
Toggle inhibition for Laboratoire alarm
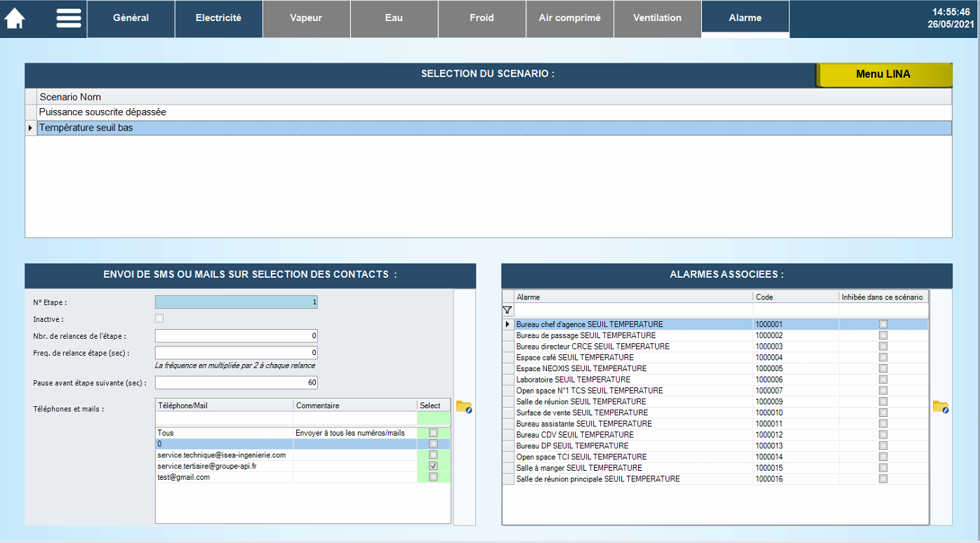883,380
